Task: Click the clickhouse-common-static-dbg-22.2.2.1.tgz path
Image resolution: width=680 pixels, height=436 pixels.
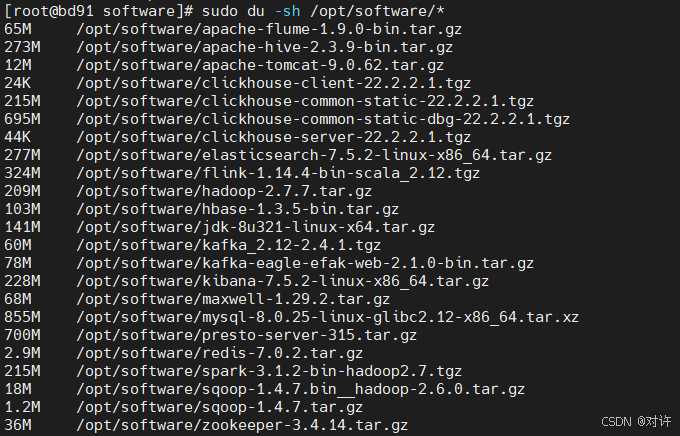Action: (322, 118)
